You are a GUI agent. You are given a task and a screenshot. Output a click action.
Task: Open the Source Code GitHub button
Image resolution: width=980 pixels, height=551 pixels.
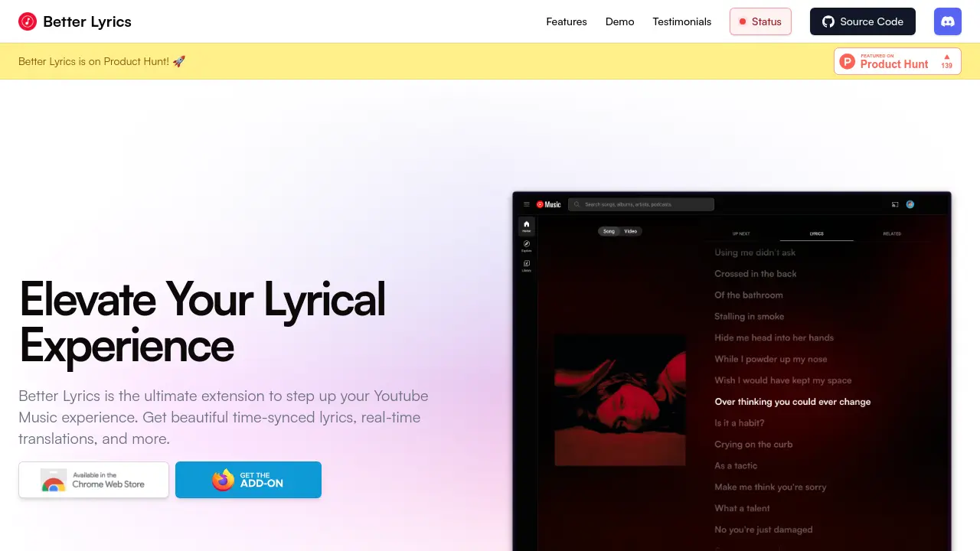point(863,21)
